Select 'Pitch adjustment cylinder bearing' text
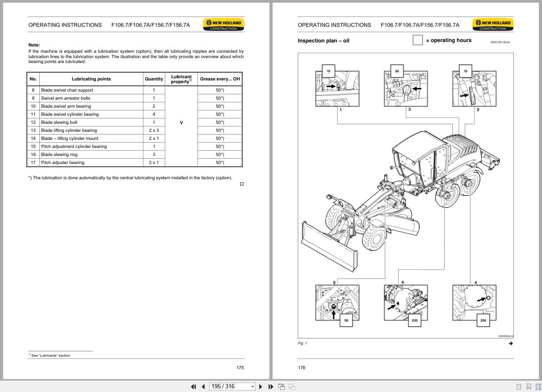The height and width of the screenshot is (392, 542). click(74, 146)
